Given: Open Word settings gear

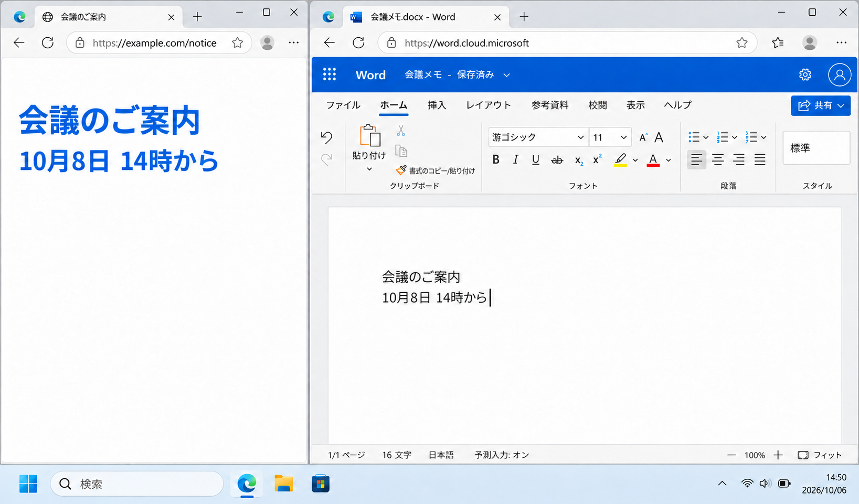Looking at the screenshot, I should point(805,74).
